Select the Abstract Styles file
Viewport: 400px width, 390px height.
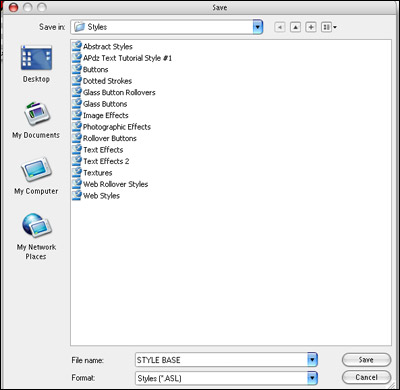(x=102, y=46)
